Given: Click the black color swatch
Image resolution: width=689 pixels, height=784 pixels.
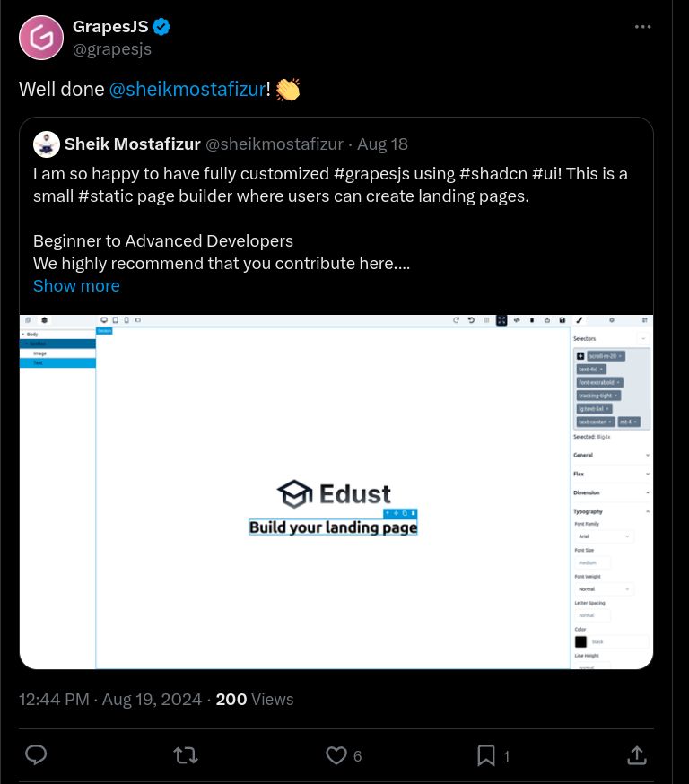Looking at the screenshot, I should pyautogui.click(x=580, y=641).
